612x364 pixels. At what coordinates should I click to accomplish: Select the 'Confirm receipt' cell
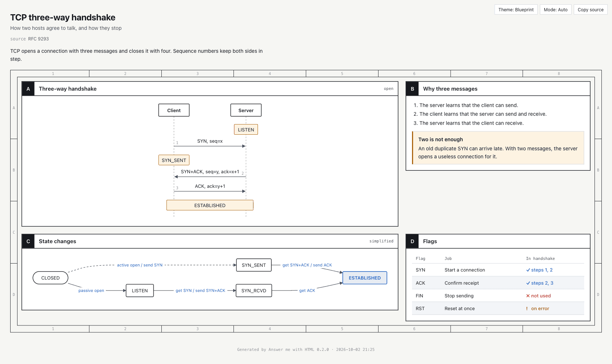[462, 283]
